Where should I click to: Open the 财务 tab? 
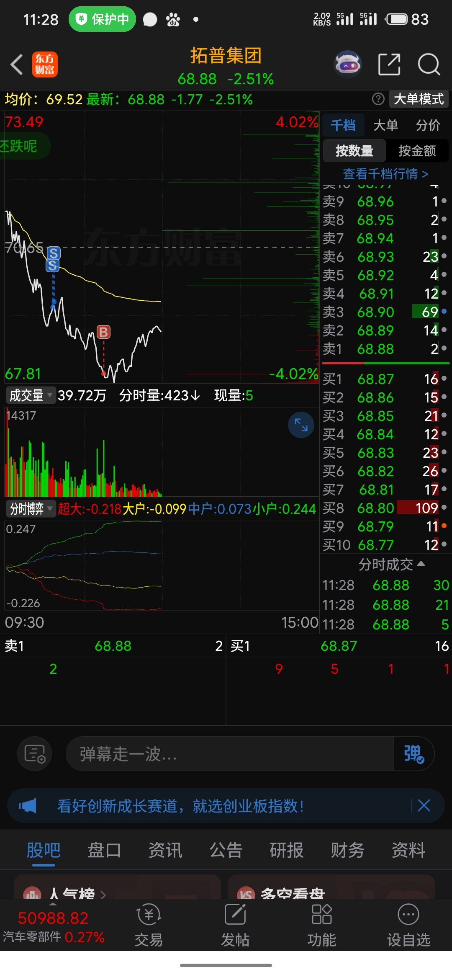[347, 850]
